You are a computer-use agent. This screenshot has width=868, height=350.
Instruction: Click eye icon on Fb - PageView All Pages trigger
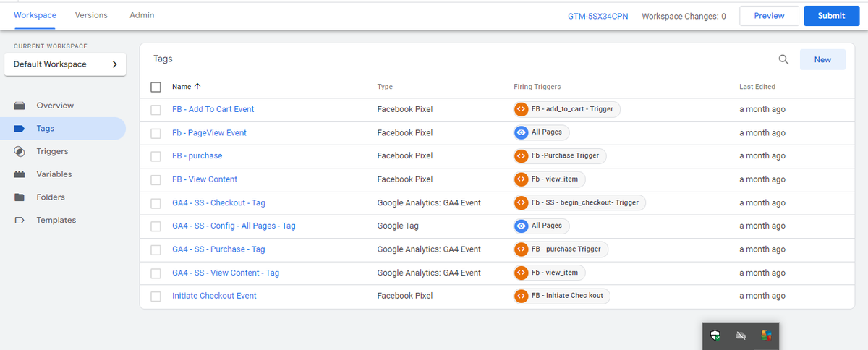pyautogui.click(x=521, y=132)
